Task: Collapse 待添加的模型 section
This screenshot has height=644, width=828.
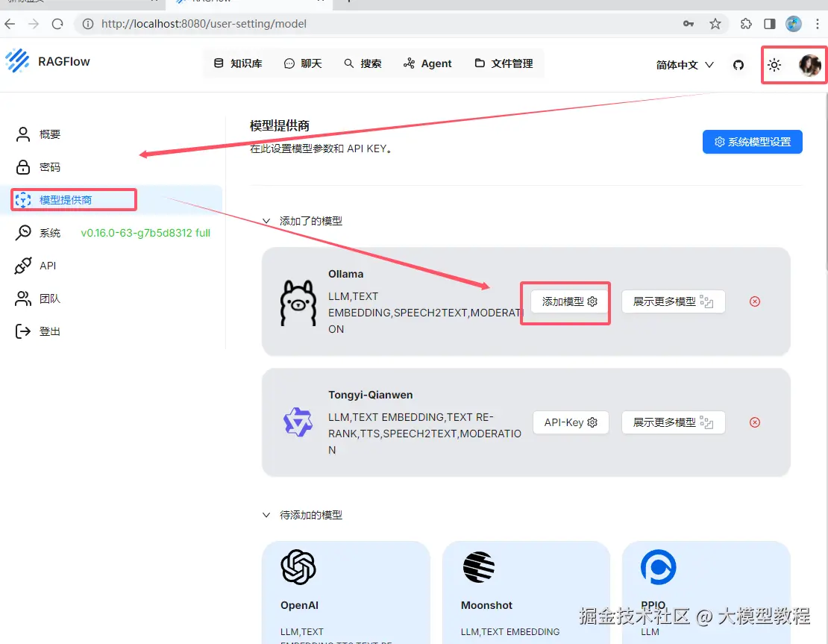Action: (x=266, y=515)
